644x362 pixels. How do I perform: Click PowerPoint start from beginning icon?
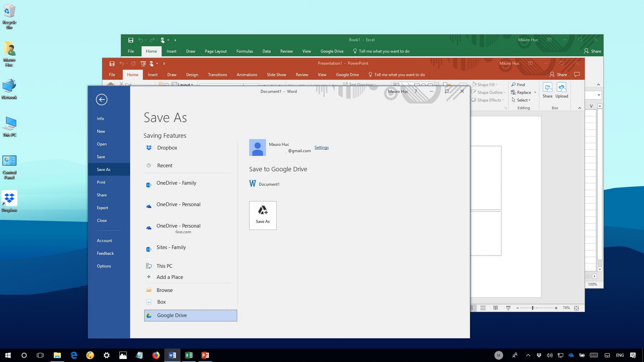pos(143,63)
